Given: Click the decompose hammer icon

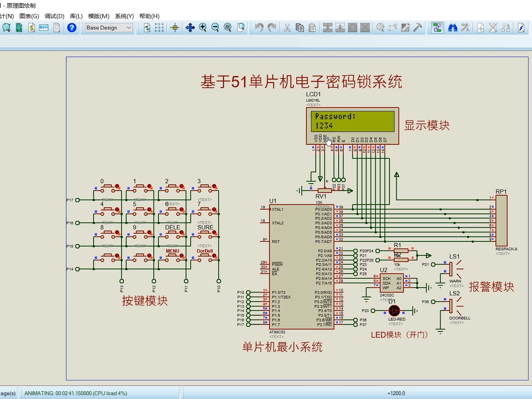Looking at the screenshot, I should [417, 28].
